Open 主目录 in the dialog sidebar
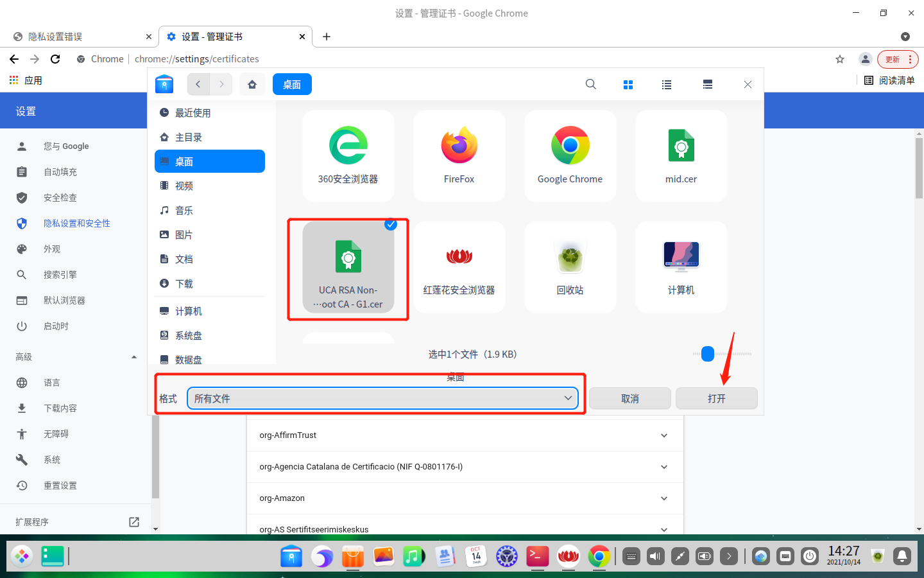 tap(210, 137)
